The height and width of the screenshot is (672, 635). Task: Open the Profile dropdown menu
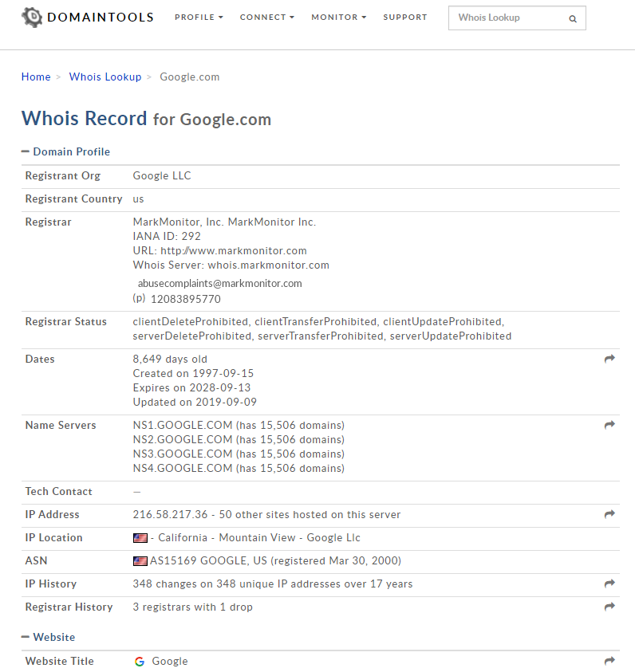click(199, 18)
